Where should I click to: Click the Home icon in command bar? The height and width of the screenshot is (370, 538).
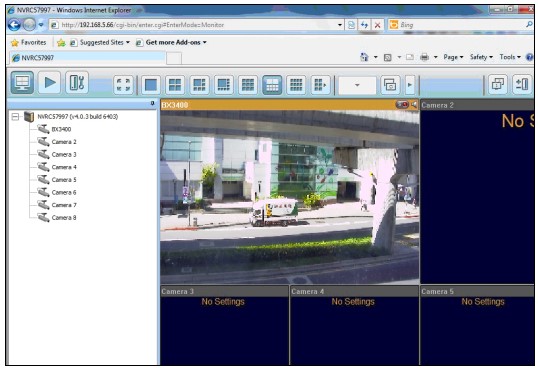tap(364, 57)
